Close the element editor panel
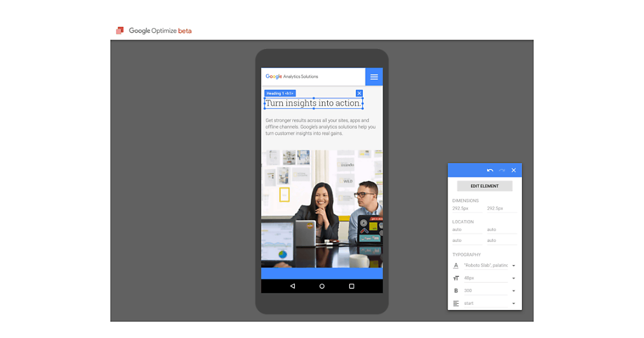The height and width of the screenshot is (338, 644). click(514, 170)
